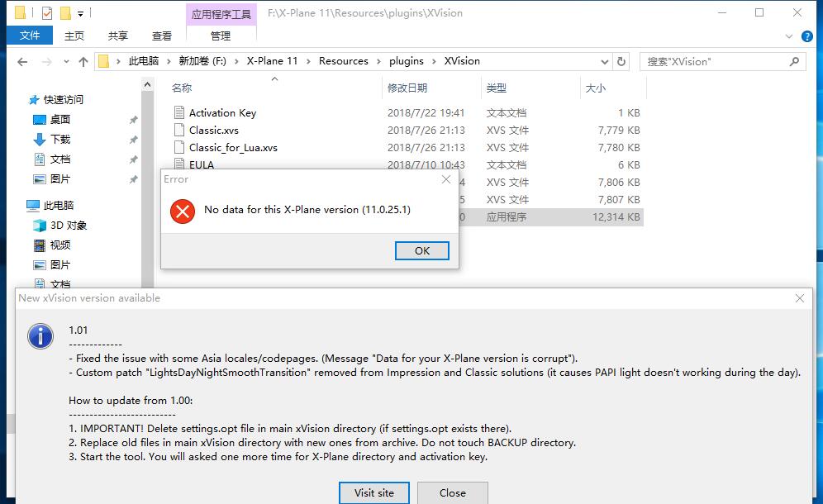Screen dimensions: 823x504
Task: Click the refresh button in address bar
Action: (621, 61)
